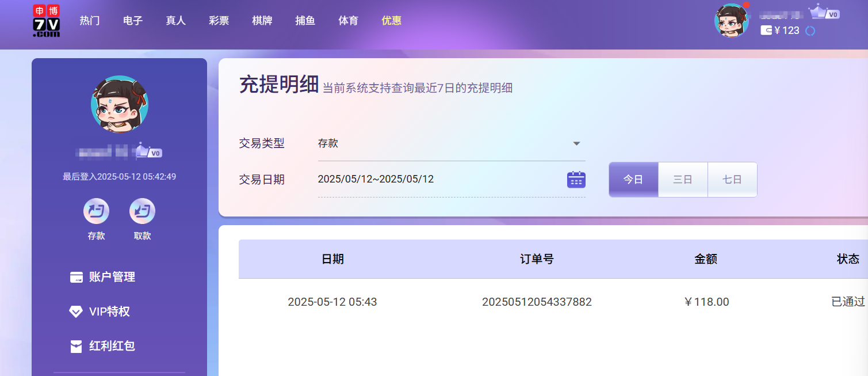Click the deposit (存款) circular icon

pyautogui.click(x=96, y=211)
